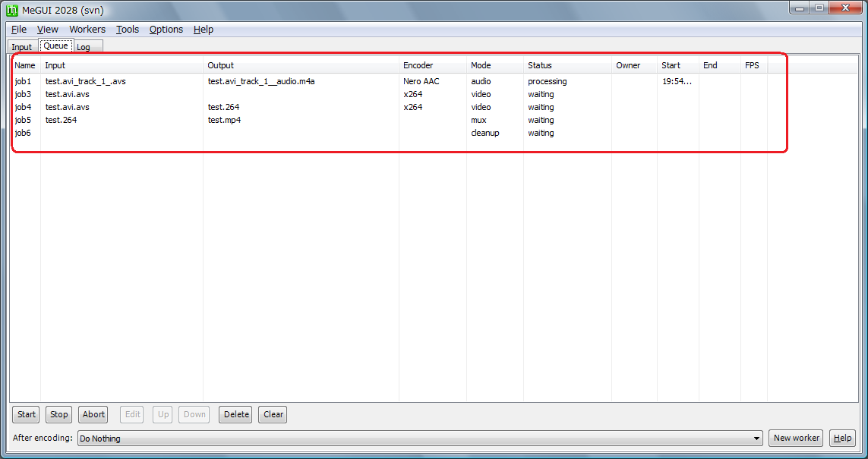Image resolution: width=868 pixels, height=459 pixels.
Task: Open the Options menu
Action: point(166,30)
